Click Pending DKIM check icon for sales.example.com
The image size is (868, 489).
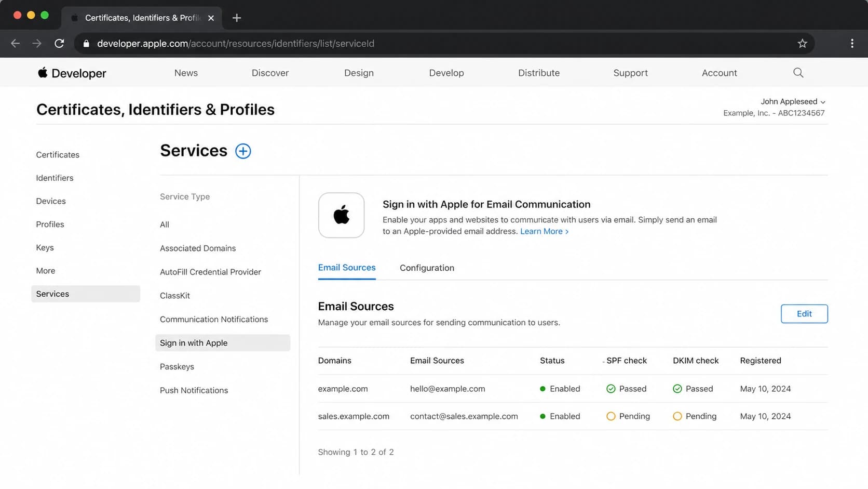(677, 416)
